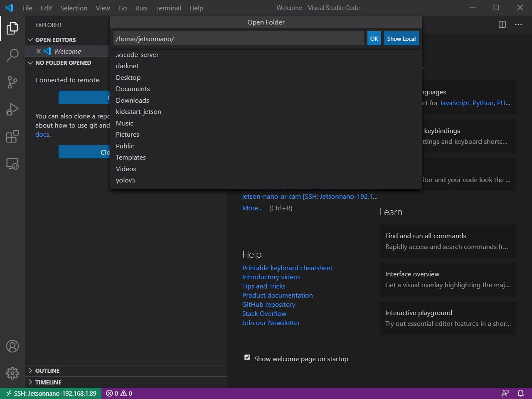532x399 pixels.
Task: Open the editor More Actions ellipsis
Action: pyautogui.click(x=518, y=25)
